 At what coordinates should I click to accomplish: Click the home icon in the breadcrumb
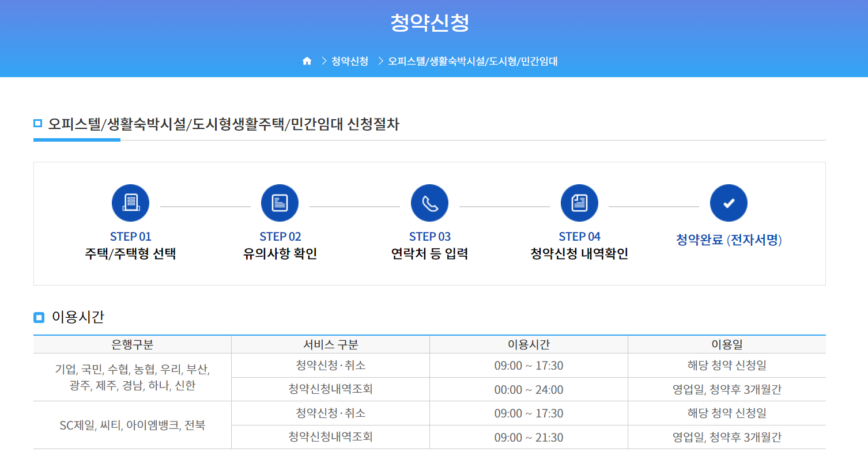(x=306, y=60)
